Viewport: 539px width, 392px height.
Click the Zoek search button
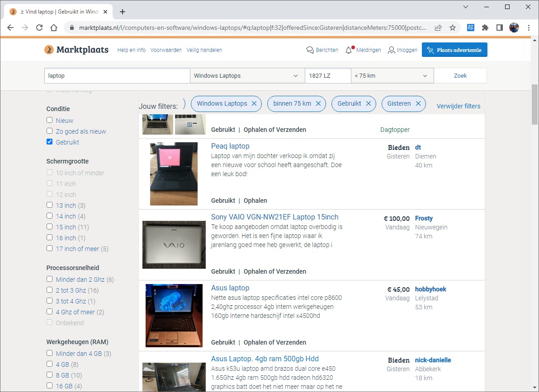pyautogui.click(x=460, y=75)
